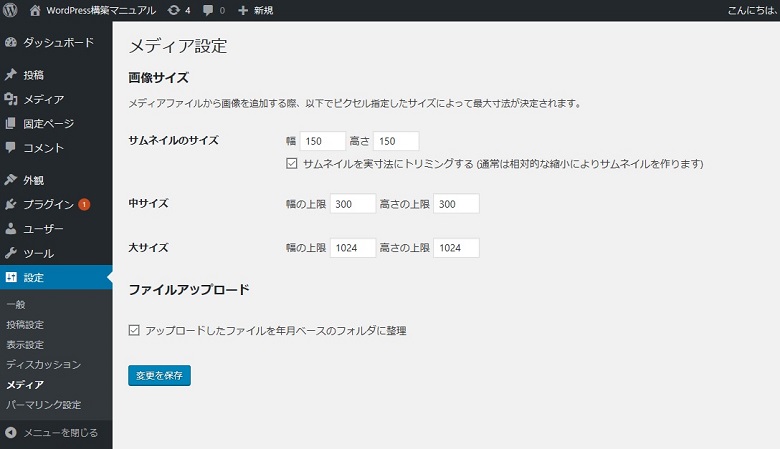
Task: Click メニューを閉じる text to collapse sidebar
Action: click(x=61, y=433)
